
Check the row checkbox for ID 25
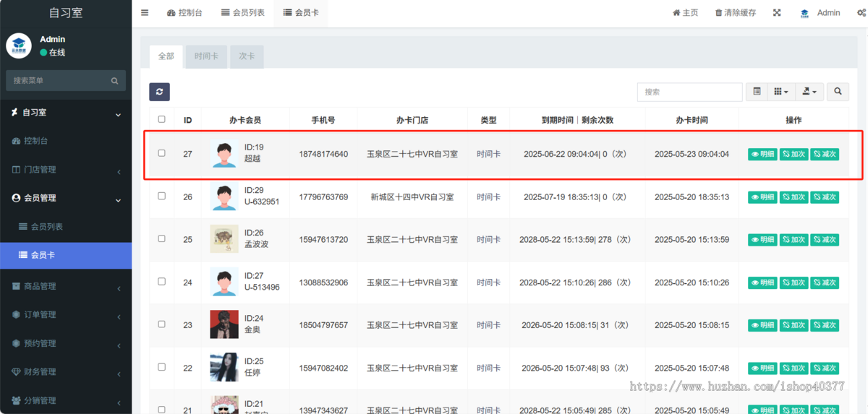coord(161,238)
